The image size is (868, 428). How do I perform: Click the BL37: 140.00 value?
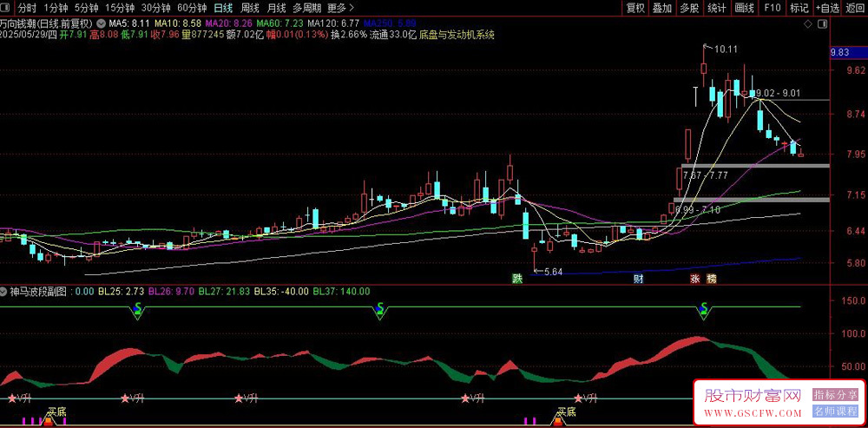[x=341, y=291]
